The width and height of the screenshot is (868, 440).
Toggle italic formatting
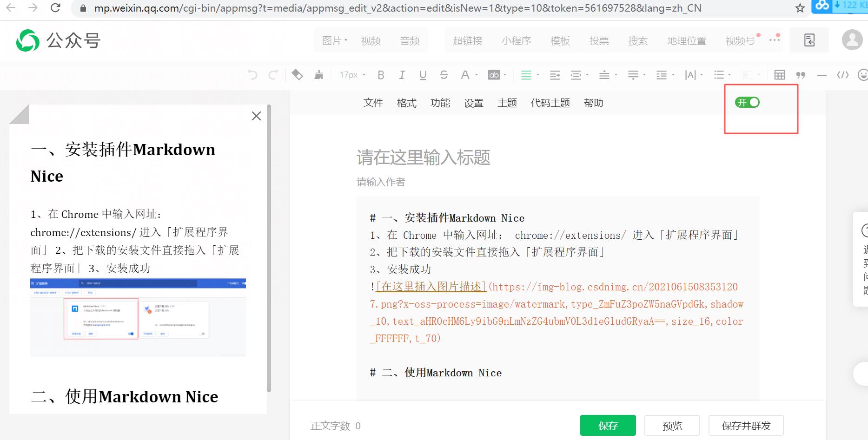(x=402, y=75)
